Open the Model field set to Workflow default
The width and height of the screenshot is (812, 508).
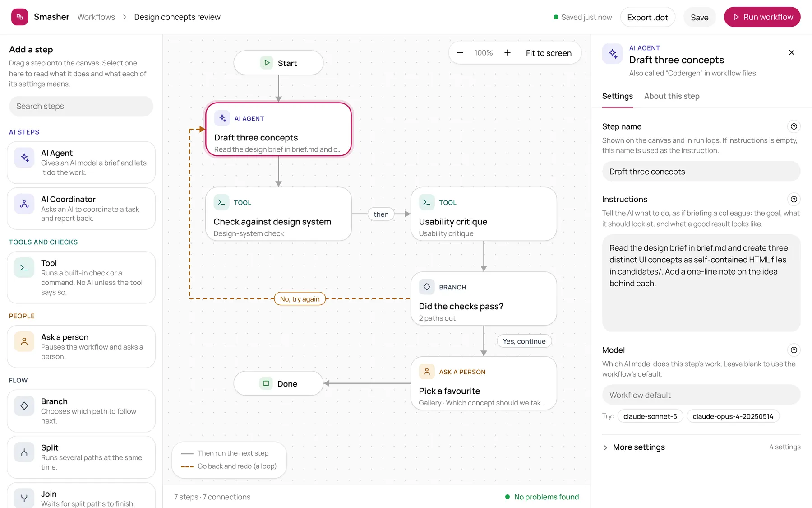point(701,395)
